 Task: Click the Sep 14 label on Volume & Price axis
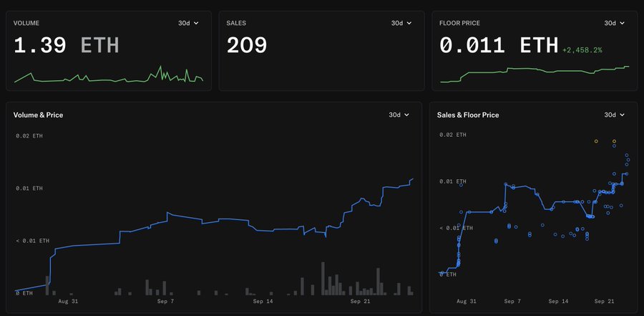tap(263, 301)
